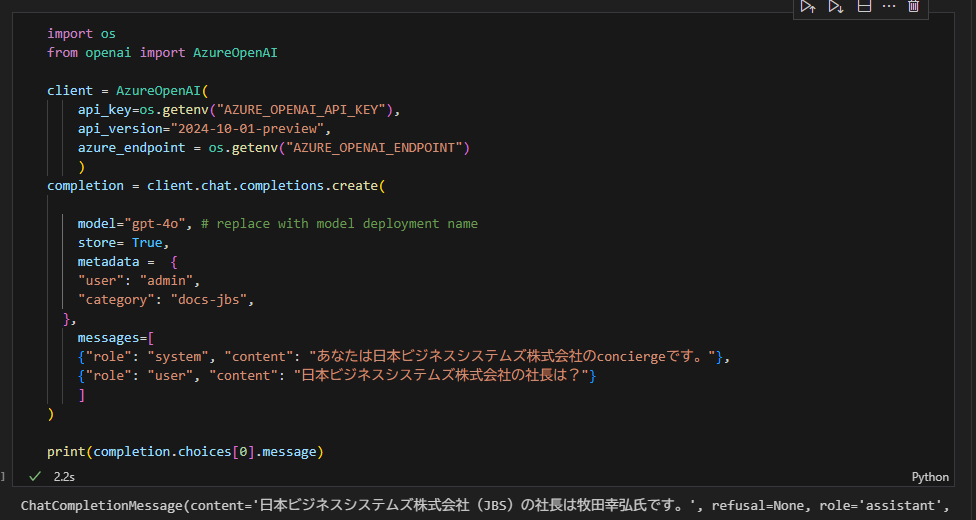This screenshot has height=520, width=976.
Task: Click the "gpt-4o" model string
Action: click(154, 224)
